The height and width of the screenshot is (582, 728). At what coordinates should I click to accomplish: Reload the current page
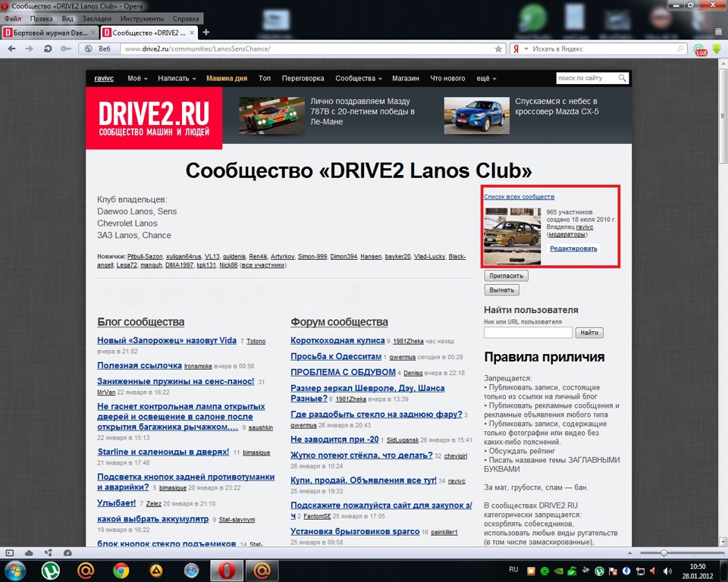47,48
